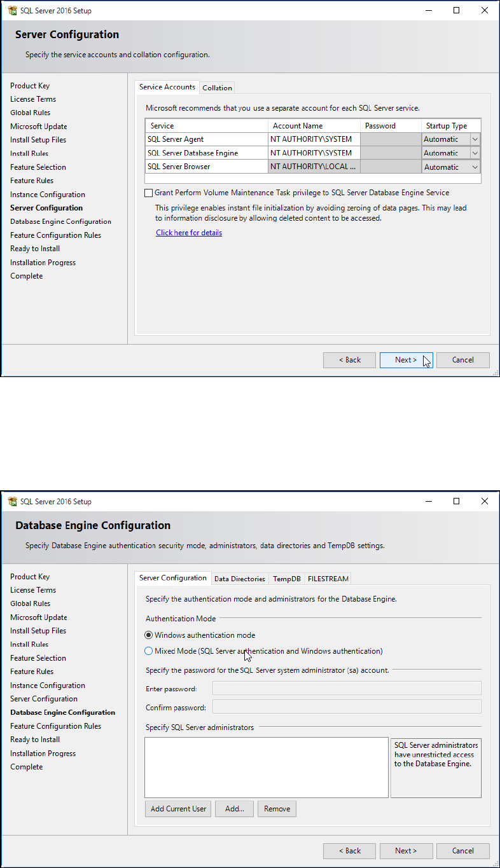
Task: Click Back in Server Configuration window
Action: (349, 360)
